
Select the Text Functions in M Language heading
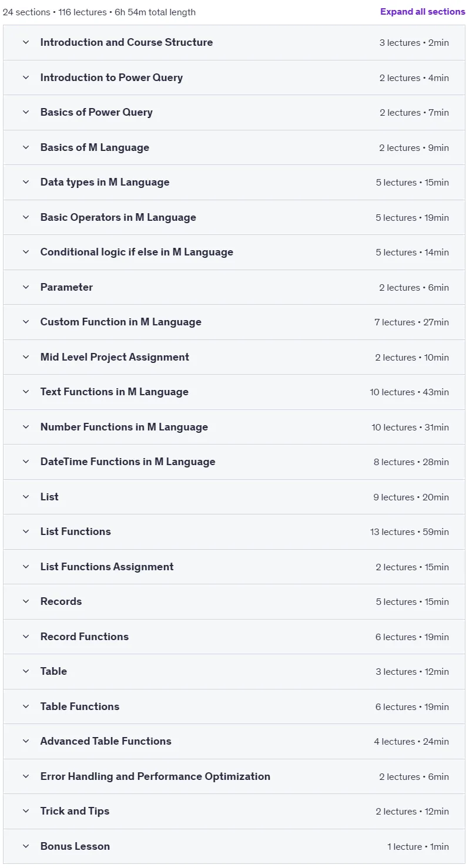(115, 392)
